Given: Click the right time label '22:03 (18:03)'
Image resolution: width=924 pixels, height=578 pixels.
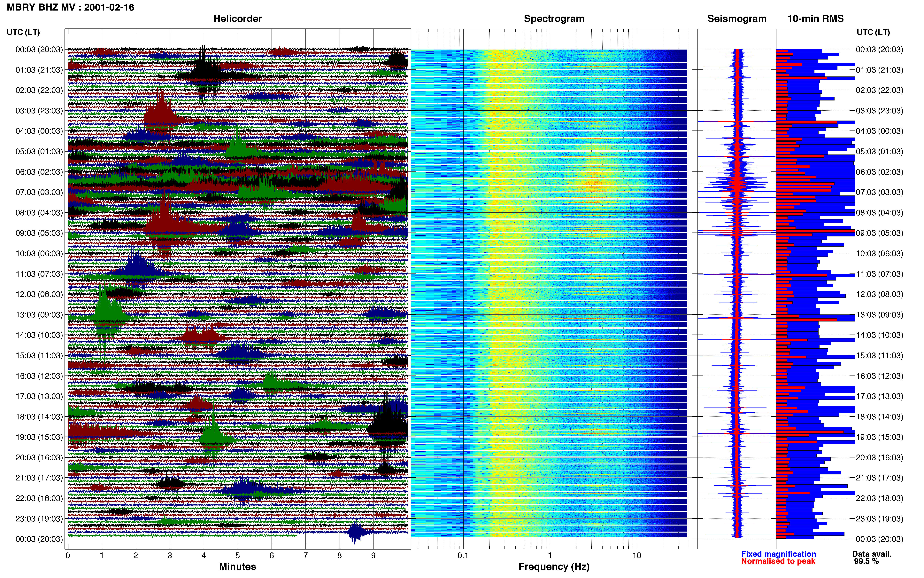Looking at the screenshot, I should click(x=880, y=498).
